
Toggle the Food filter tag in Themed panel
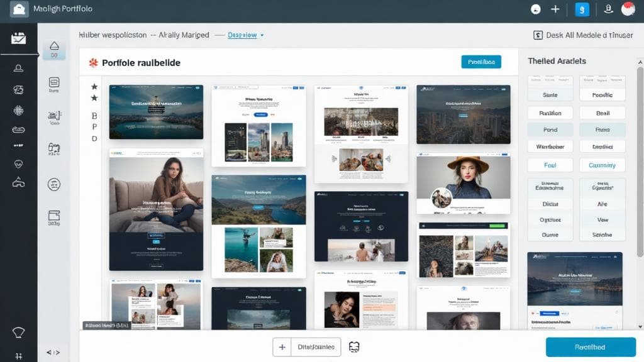[550, 165]
